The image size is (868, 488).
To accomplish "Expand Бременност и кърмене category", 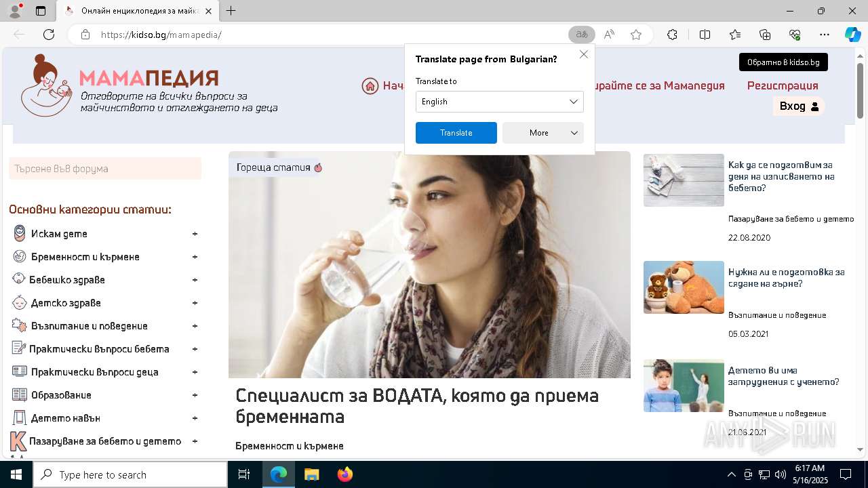I will (x=195, y=257).
